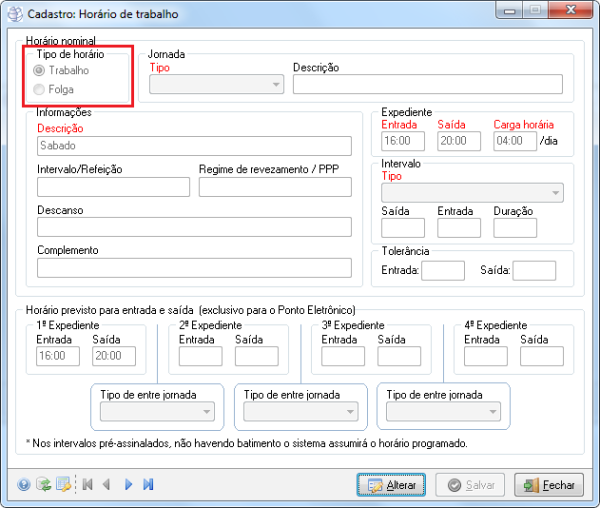Go to the next record
This screenshot has height=508, width=600.
coord(128,485)
